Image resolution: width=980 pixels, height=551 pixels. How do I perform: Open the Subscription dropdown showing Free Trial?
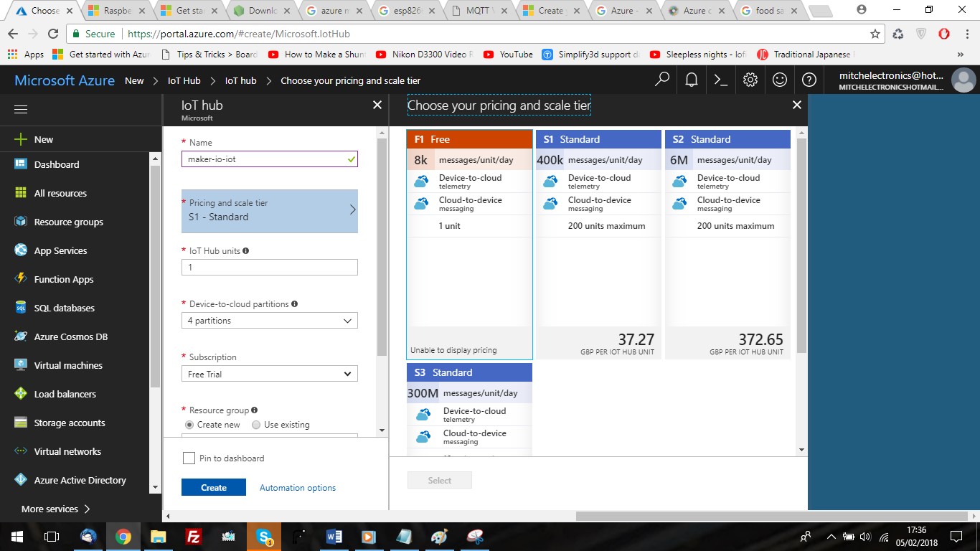pyautogui.click(x=269, y=373)
